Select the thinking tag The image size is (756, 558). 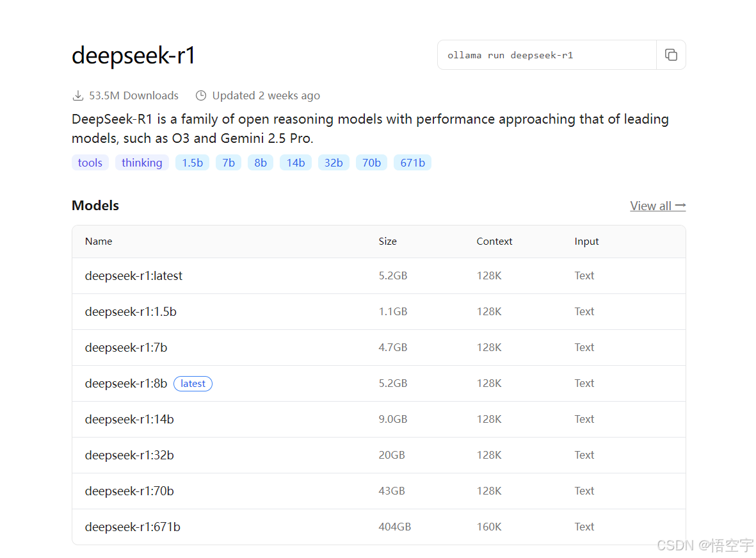(x=141, y=163)
